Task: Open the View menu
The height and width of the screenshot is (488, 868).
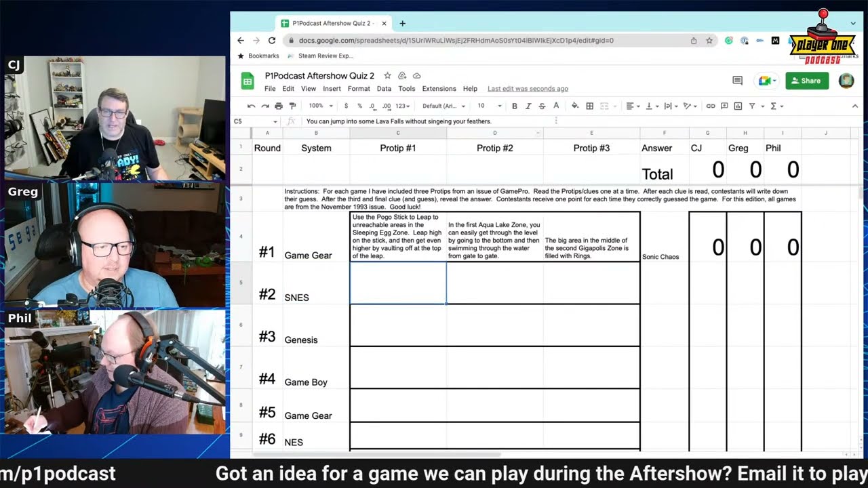Action: [309, 89]
